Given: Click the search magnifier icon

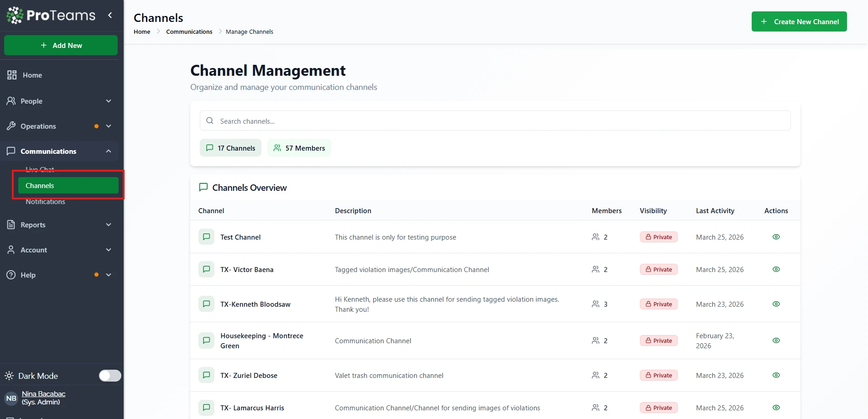Looking at the screenshot, I should coord(210,121).
